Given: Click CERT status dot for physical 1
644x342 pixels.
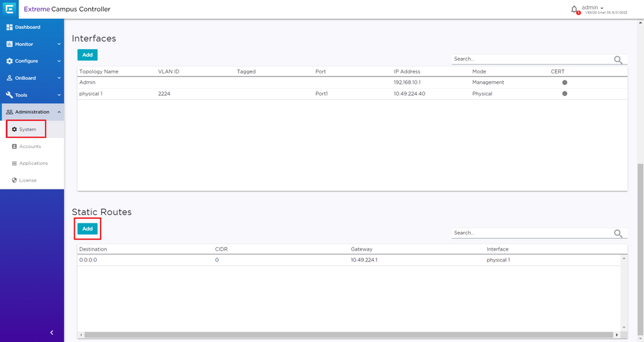Looking at the screenshot, I should pos(565,93).
